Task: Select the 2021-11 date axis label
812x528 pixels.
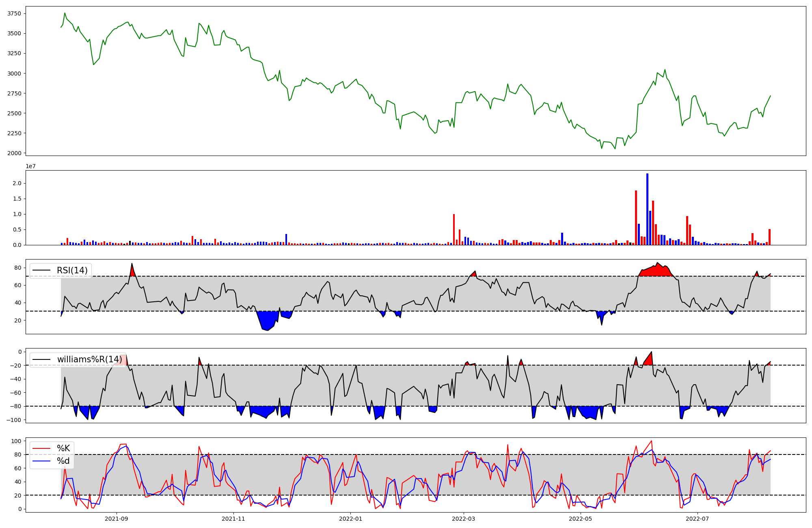Action: pyautogui.click(x=233, y=519)
